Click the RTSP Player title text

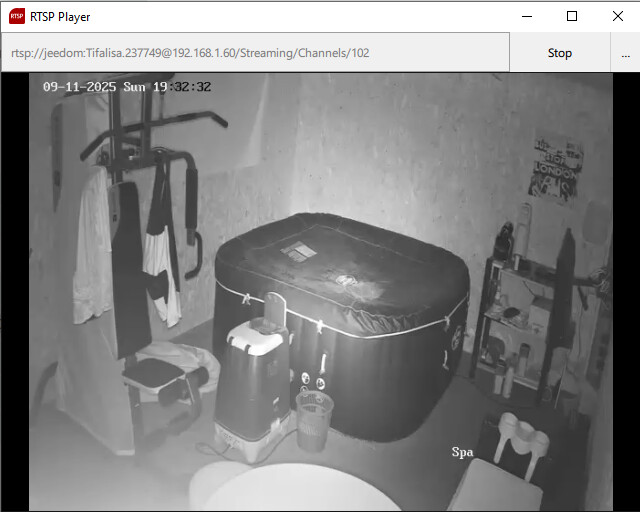point(60,17)
